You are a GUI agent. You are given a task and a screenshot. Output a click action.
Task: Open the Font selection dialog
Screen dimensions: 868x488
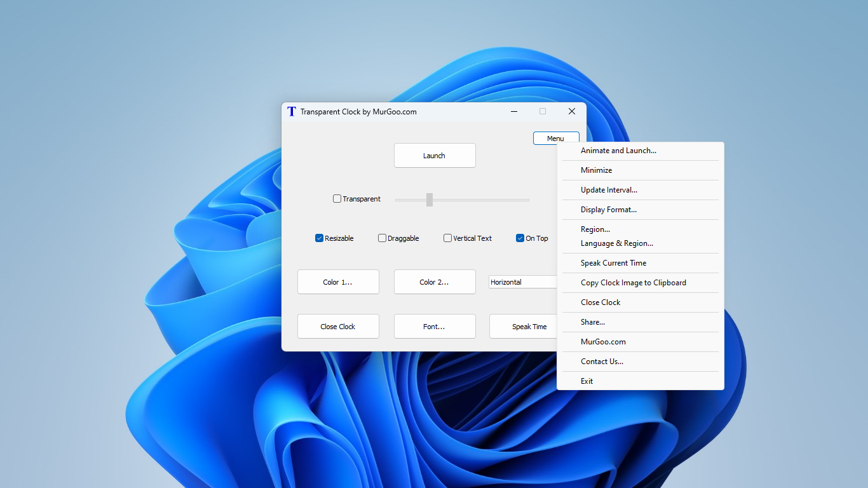435,326
